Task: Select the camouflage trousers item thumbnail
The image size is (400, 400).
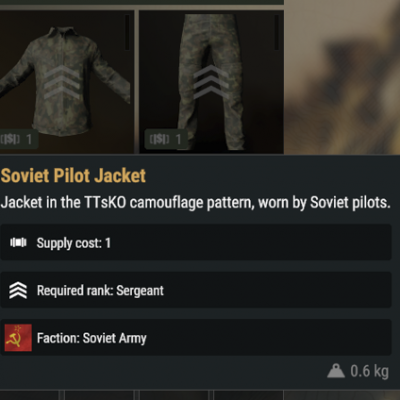Action: [x=211, y=82]
